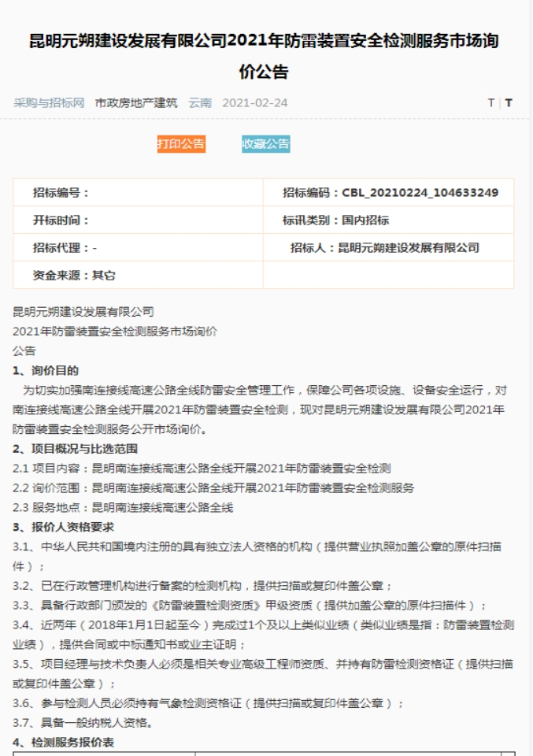Click the 打印公告 print button

click(x=181, y=144)
